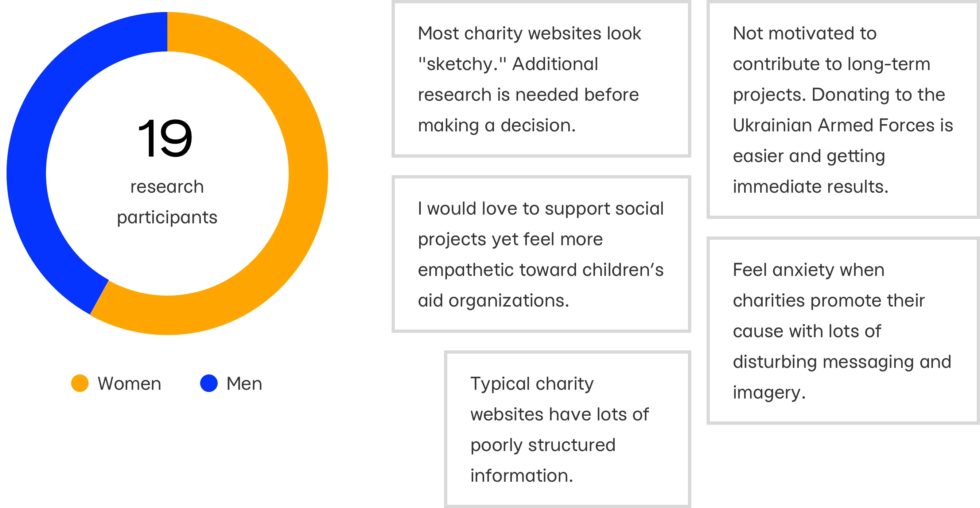Image resolution: width=980 pixels, height=508 pixels.
Task: Select the "Not motivated to contribute" card
Action: [x=843, y=110]
